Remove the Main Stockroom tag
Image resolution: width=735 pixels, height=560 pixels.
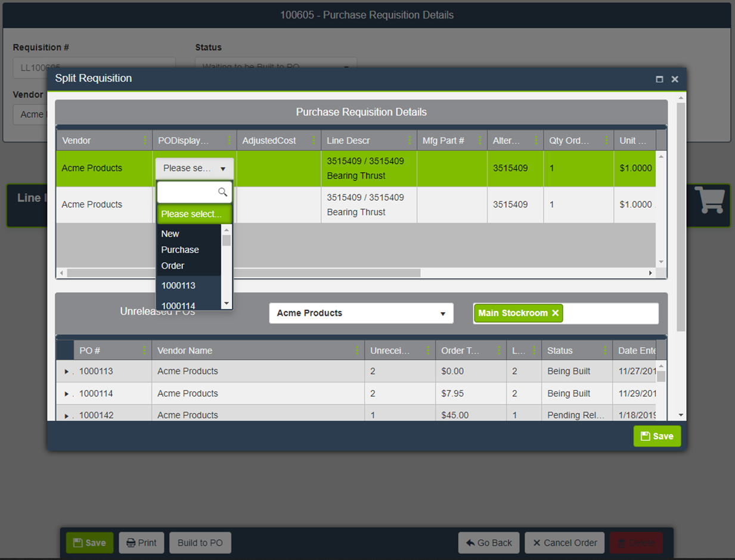click(x=555, y=313)
